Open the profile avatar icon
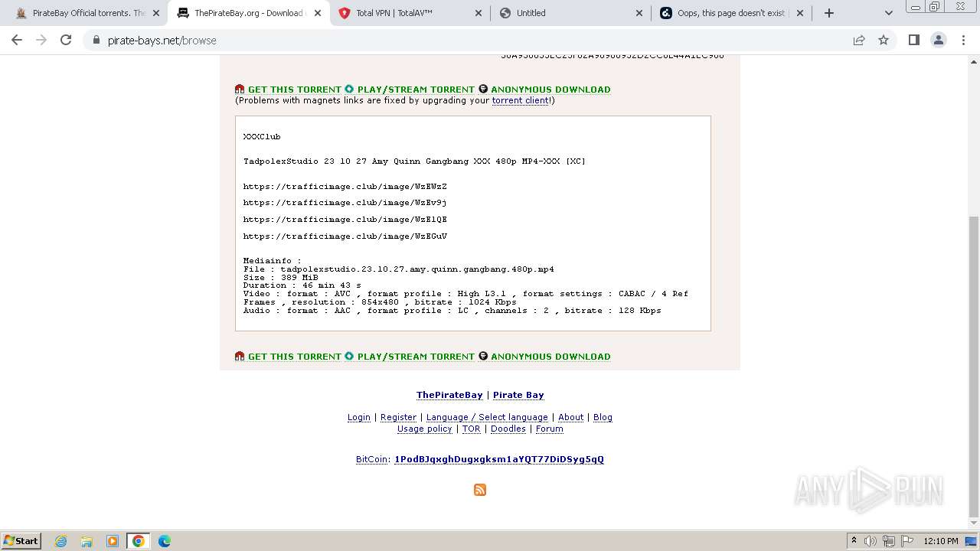The height and width of the screenshot is (551, 980). [x=938, y=40]
